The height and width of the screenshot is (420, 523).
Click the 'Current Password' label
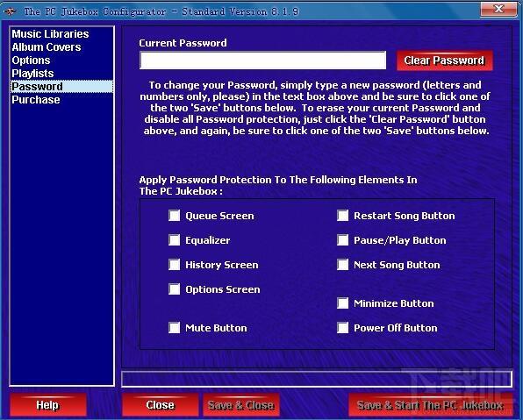coord(183,43)
